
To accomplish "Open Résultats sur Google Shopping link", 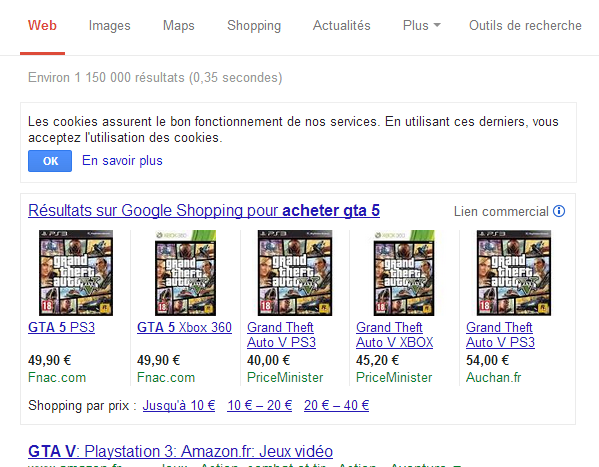I will [x=204, y=211].
